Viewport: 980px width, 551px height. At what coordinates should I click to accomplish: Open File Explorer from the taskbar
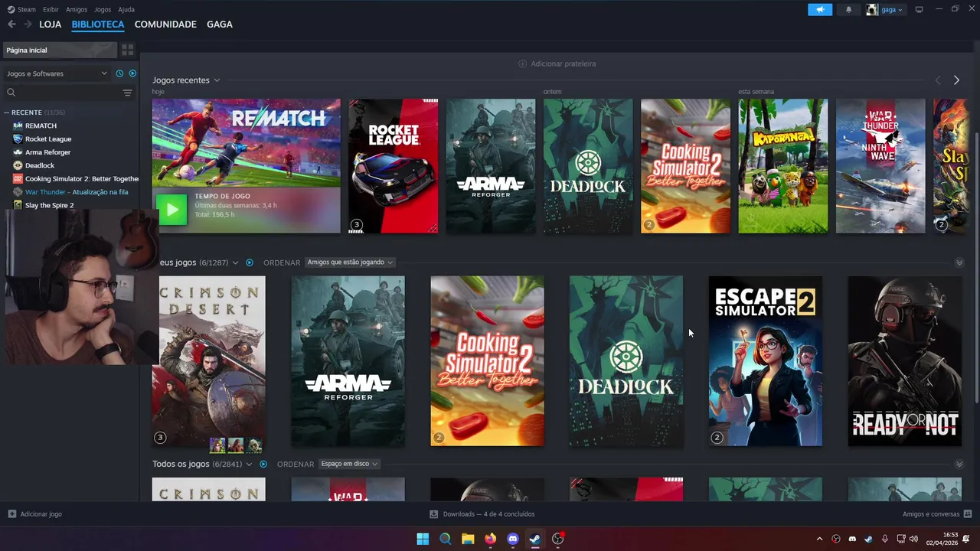[468, 539]
